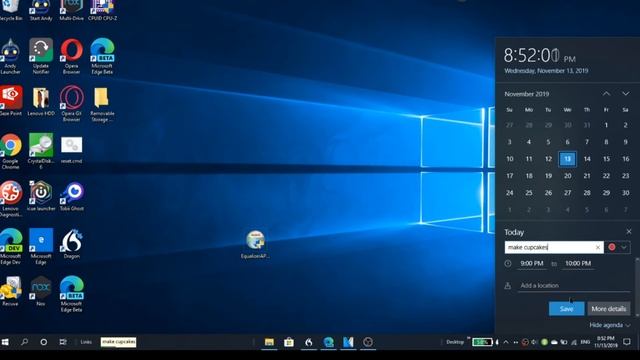640x360 pixels.
Task: Go to the previous month in the calendar
Action: [x=607, y=94]
